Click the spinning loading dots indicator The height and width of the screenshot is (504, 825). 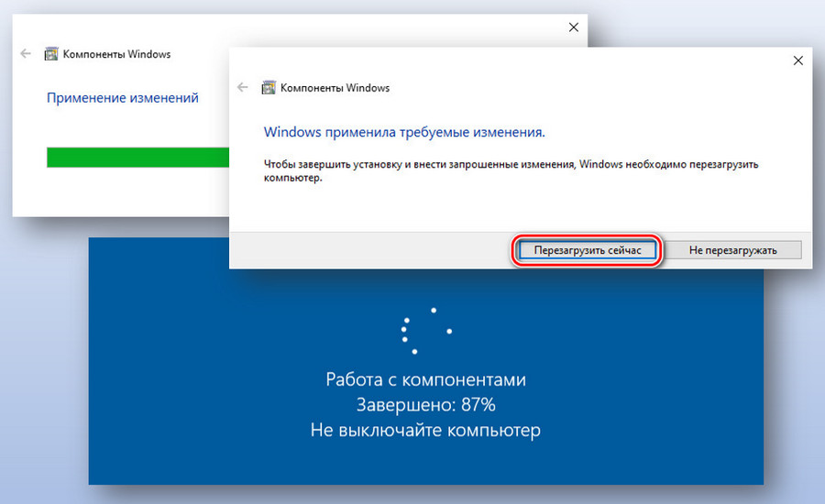[425, 331]
